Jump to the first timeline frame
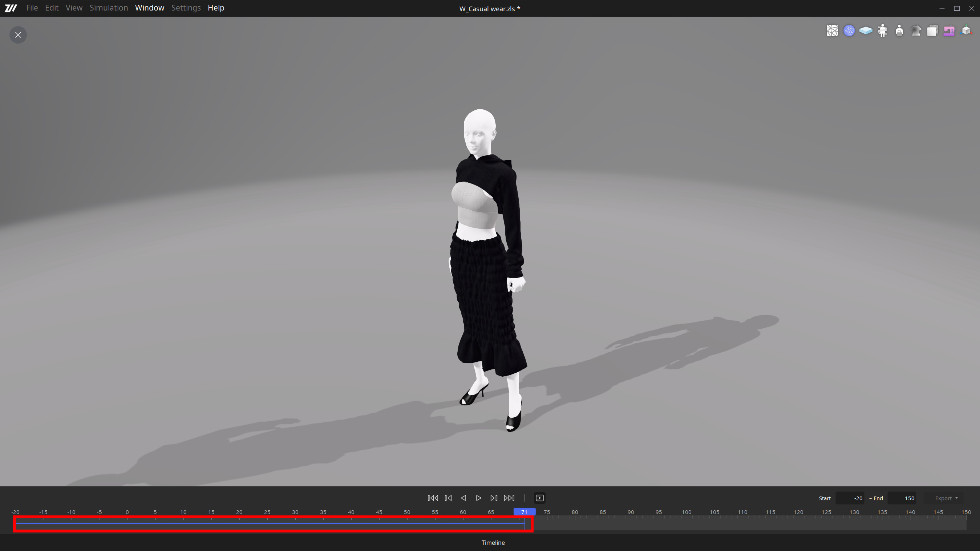Viewport: 980px width, 551px height. tap(433, 498)
